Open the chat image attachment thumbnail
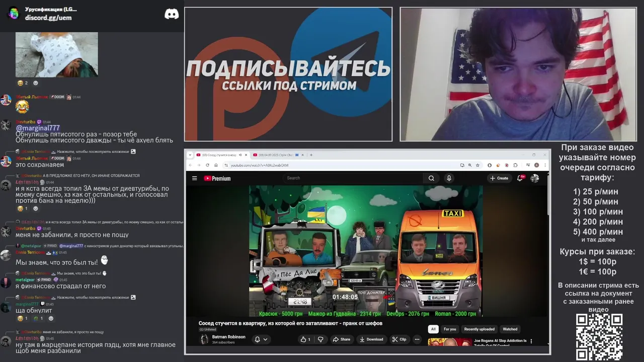This screenshot has width=644, height=362. pos(57,54)
